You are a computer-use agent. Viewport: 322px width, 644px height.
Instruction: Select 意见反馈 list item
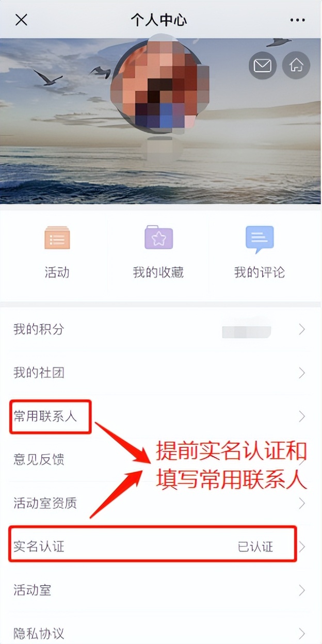161,460
